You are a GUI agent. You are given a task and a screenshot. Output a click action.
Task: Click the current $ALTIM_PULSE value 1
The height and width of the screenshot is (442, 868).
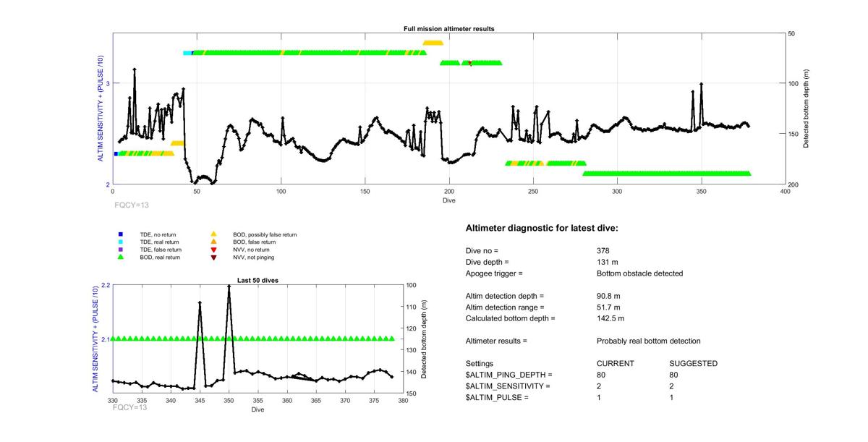tap(599, 398)
